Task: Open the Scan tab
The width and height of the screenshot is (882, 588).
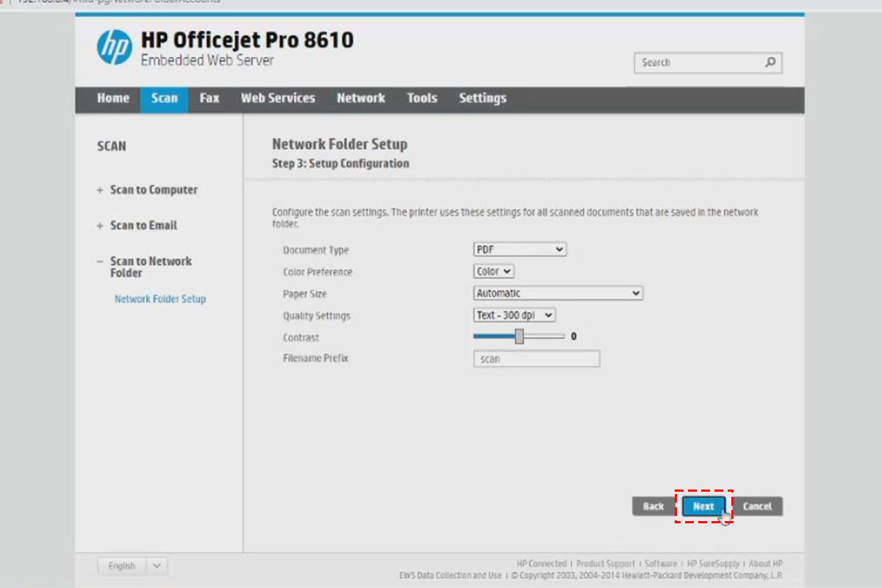Action: click(x=164, y=99)
